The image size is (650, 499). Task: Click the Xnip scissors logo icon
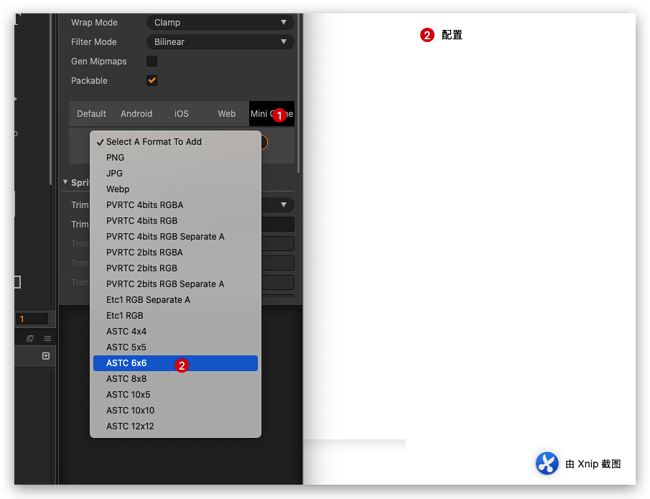[x=546, y=463]
